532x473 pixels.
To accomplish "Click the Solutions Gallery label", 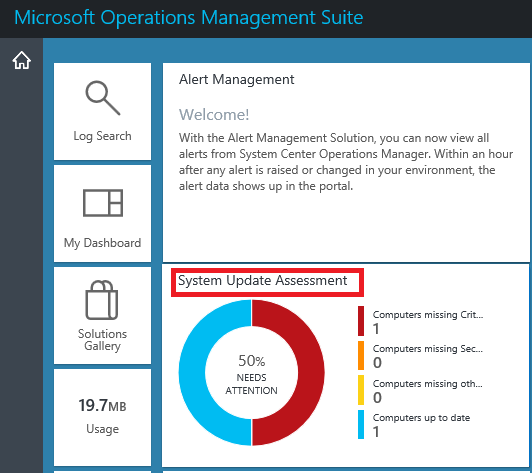I will pos(102,340).
